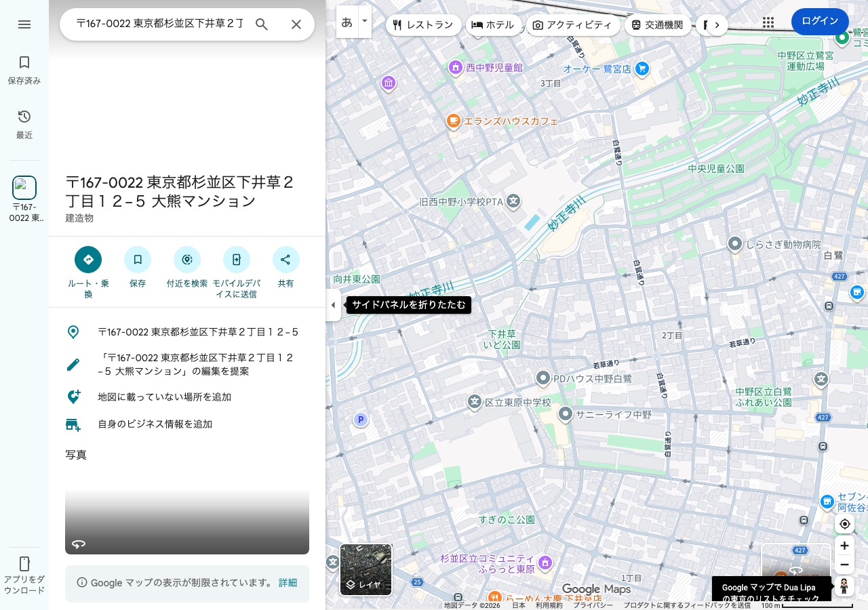The image size is (868, 610).
Task: Select 自身のビジネス情報を追加
Action: 187,424
